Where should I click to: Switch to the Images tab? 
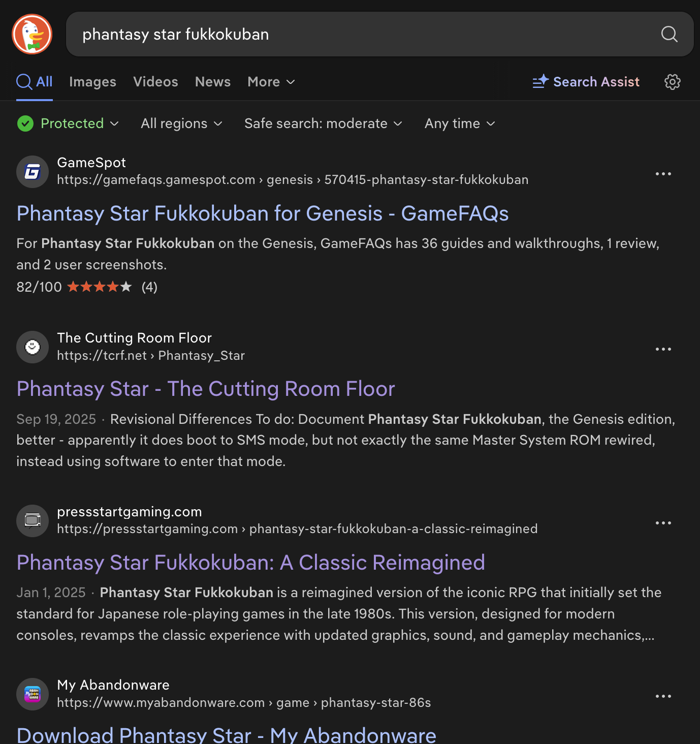click(92, 81)
